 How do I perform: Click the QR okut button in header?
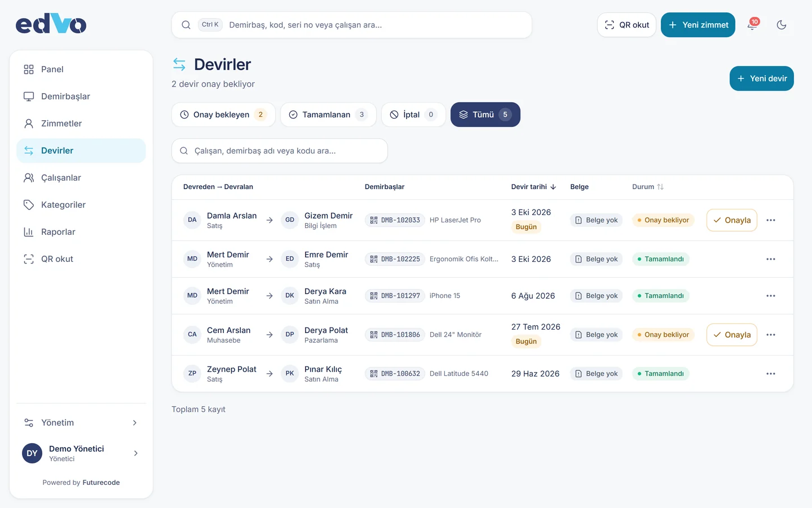[x=626, y=25]
